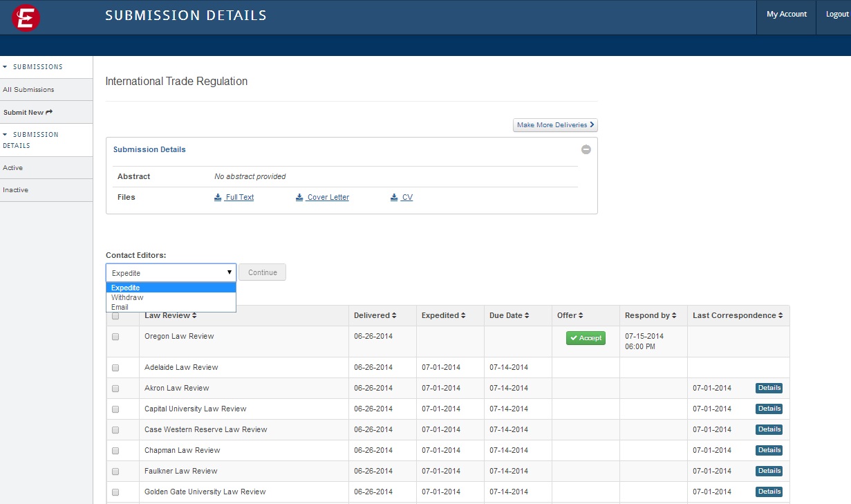Viewport: 851px width, 504px height.
Task: Collapse the Submissions sidebar section
Action: point(6,67)
